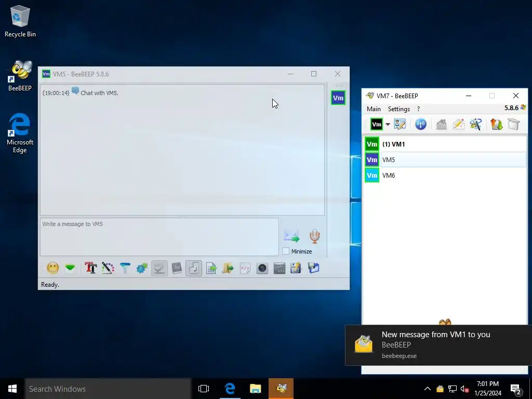
Task: Click the Write a message to VM5 field
Action: pyautogui.click(x=159, y=237)
